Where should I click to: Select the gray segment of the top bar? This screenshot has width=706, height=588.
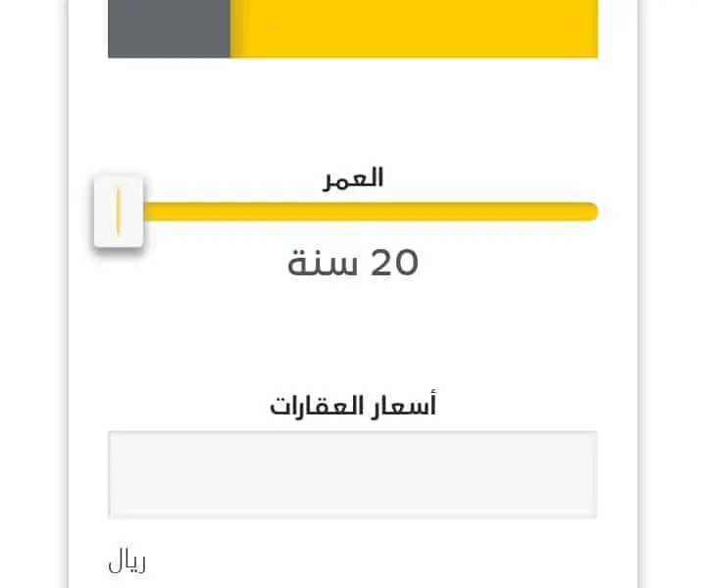170,28
